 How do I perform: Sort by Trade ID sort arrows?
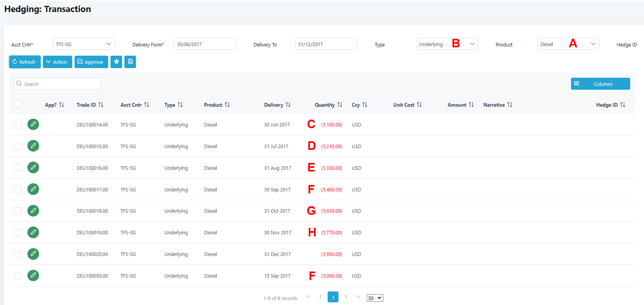click(101, 105)
